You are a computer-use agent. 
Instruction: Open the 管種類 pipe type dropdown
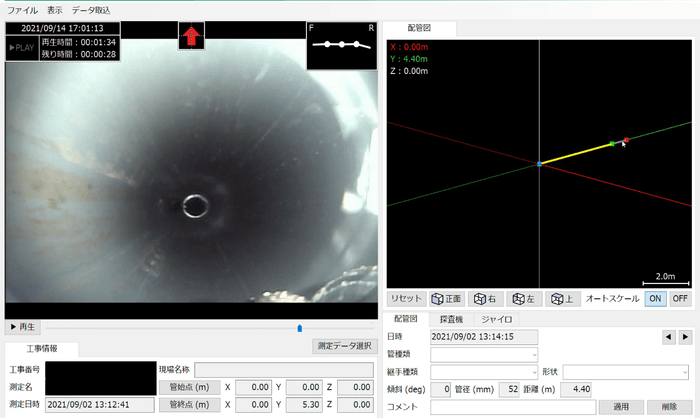pyautogui.click(x=484, y=354)
